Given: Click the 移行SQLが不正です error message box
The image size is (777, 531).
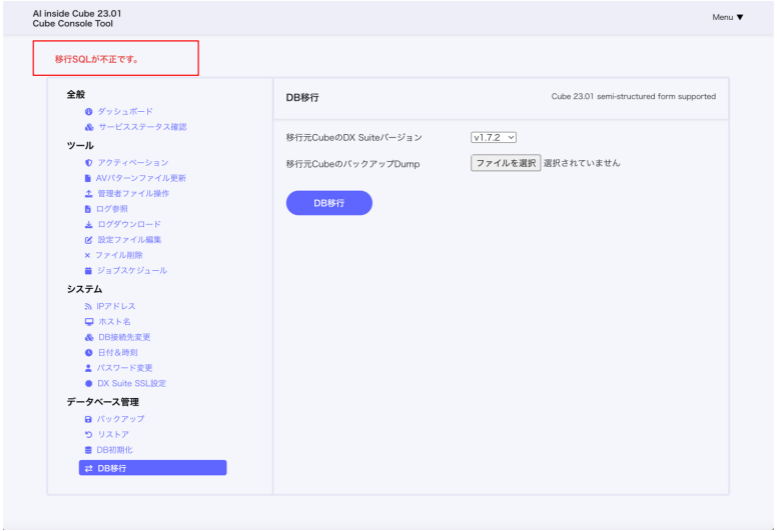Looking at the screenshot, I should [x=116, y=59].
